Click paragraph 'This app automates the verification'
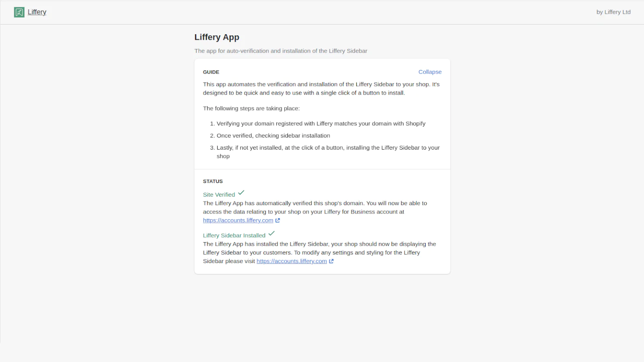This screenshot has height=362, width=644. click(x=321, y=88)
